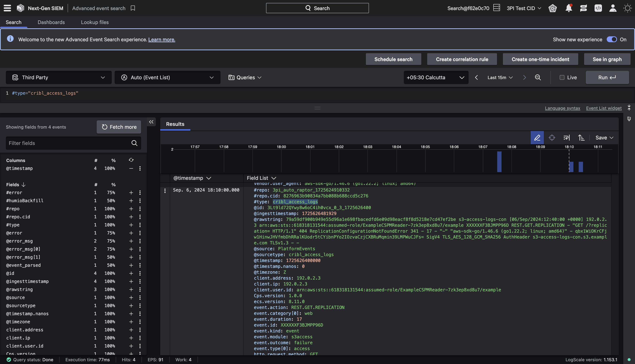Remove @timestamp column with minus icon

click(131, 168)
